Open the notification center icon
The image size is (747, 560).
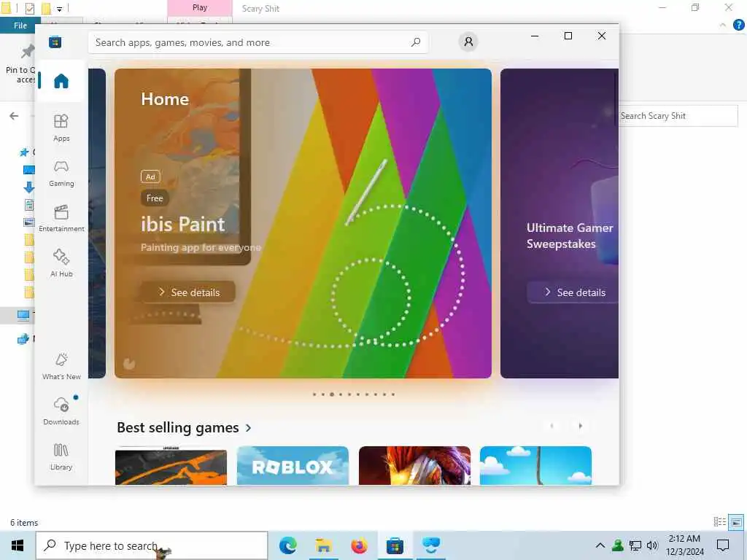(x=723, y=545)
